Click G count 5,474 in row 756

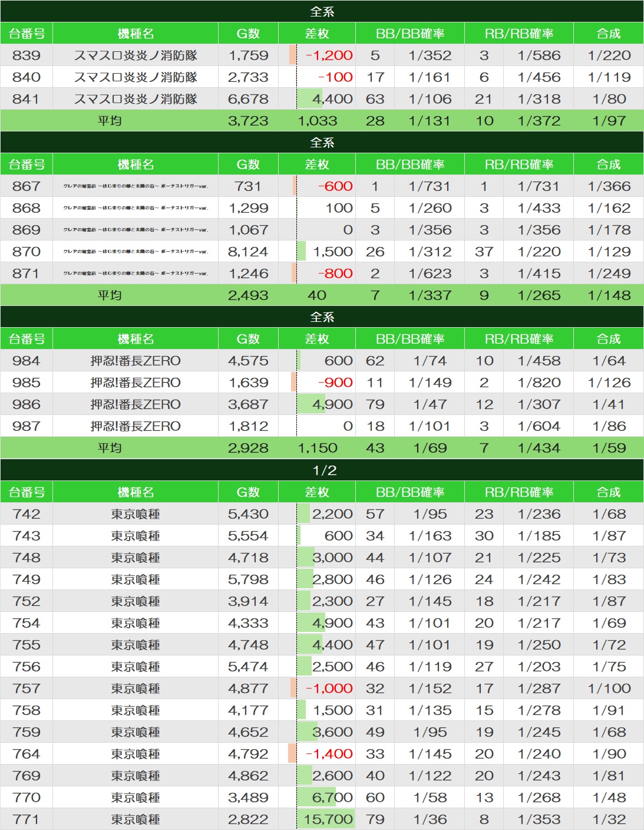point(248,667)
